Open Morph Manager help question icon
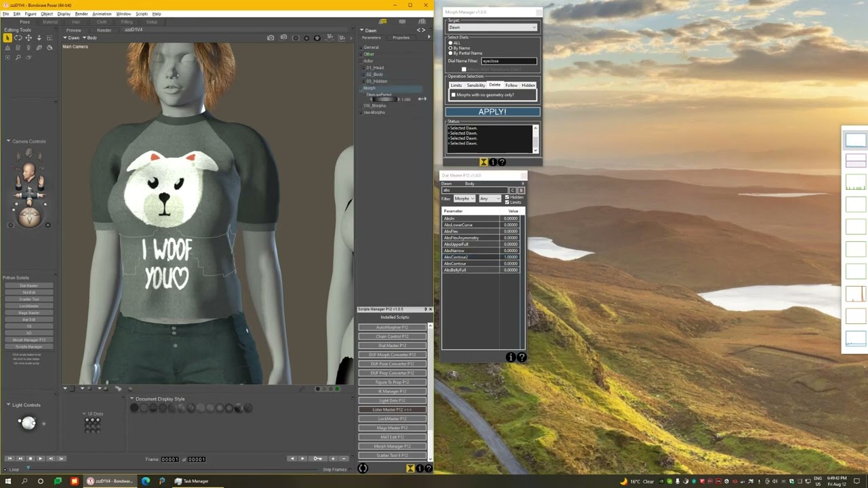The width and height of the screenshot is (868, 488). click(x=502, y=162)
